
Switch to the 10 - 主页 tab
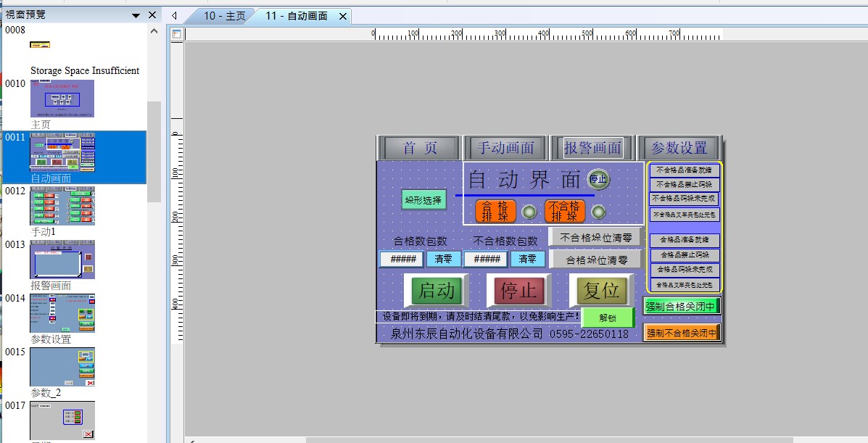[224, 16]
